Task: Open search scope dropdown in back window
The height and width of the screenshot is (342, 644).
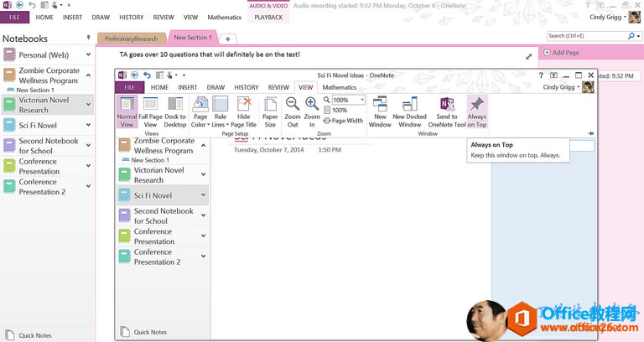Action: 638,36
